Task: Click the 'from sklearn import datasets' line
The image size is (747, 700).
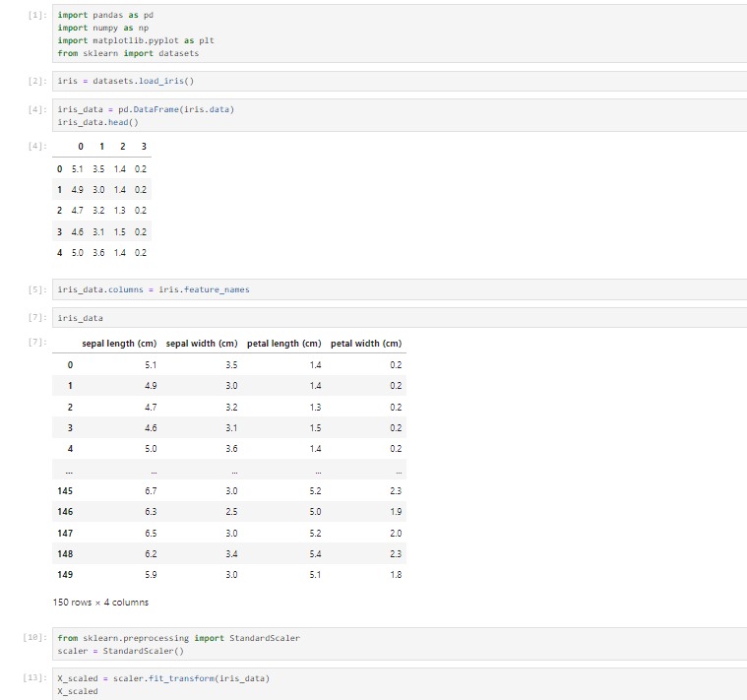Action: 128,53
